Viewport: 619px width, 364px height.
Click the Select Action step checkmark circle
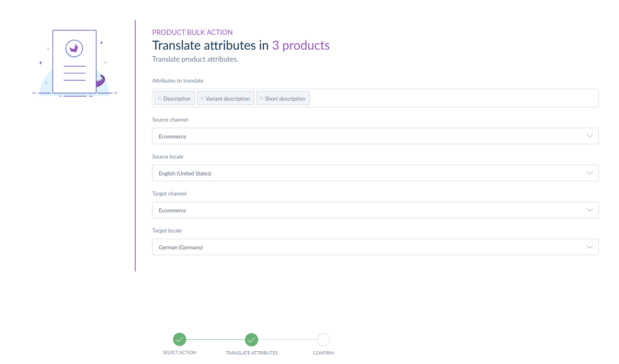[x=180, y=340]
